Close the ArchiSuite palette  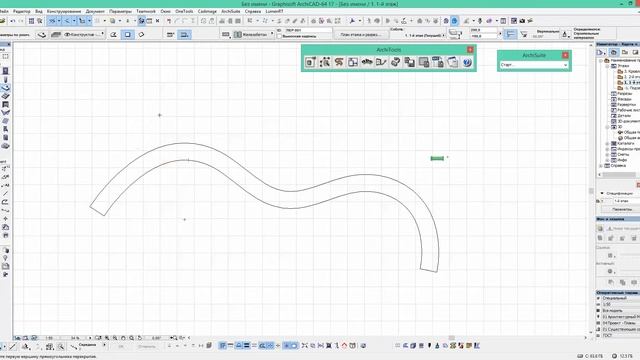(565, 55)
